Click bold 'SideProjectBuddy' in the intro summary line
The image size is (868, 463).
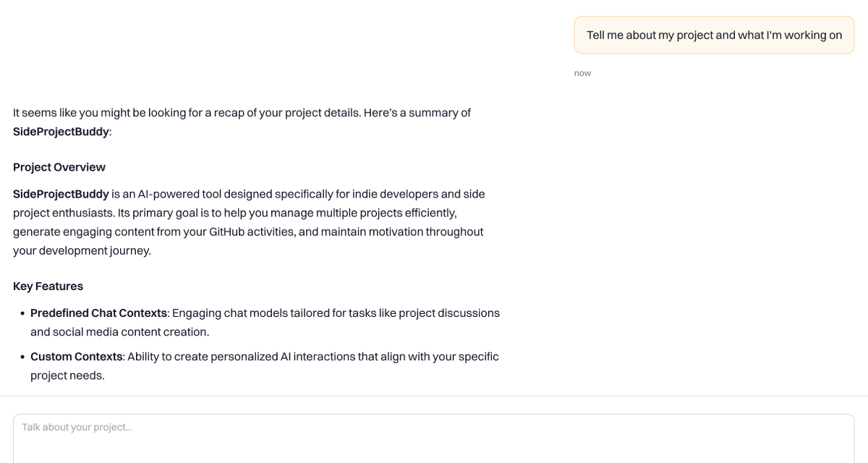(x=61, y=132)
